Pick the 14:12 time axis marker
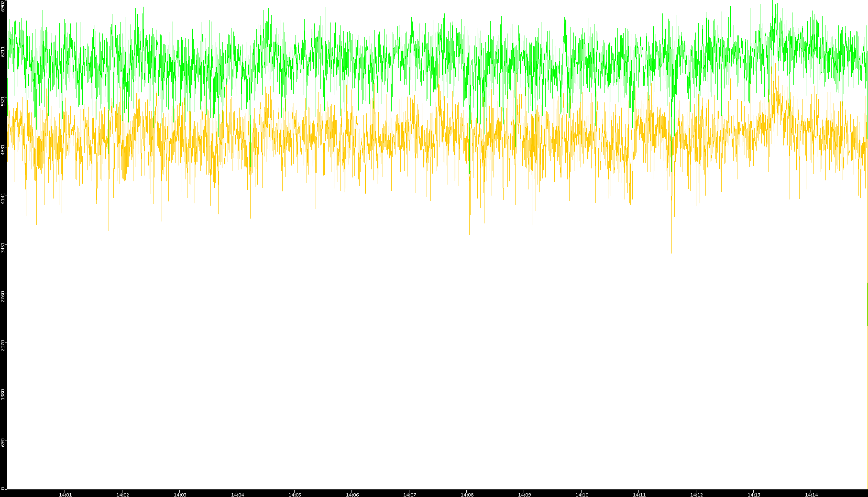This screenshot has width=868, height=497. 696,495
